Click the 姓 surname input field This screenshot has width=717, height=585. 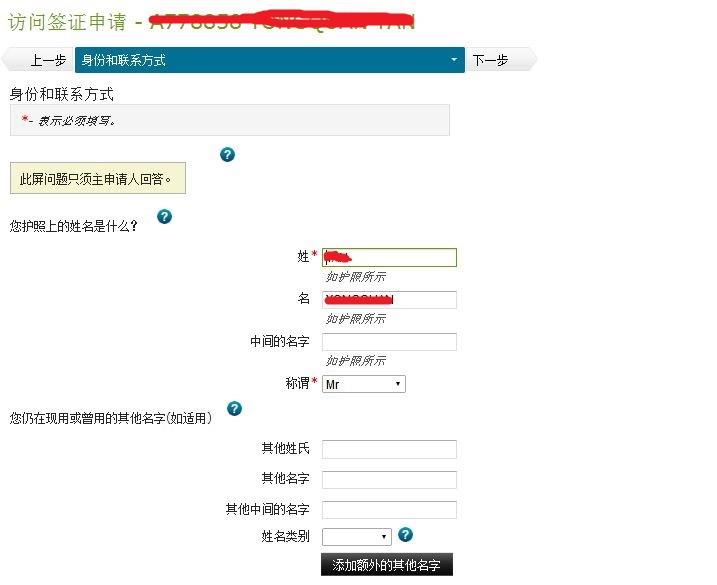(389, 258)
